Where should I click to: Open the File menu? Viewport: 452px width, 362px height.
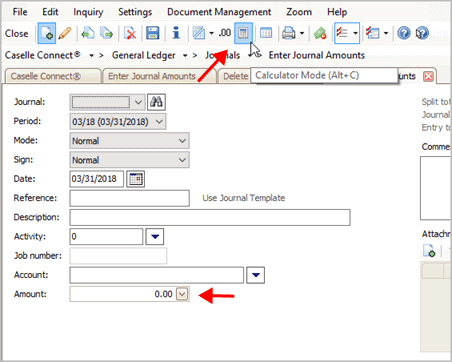pyautogui.click(x=20, y=12)
